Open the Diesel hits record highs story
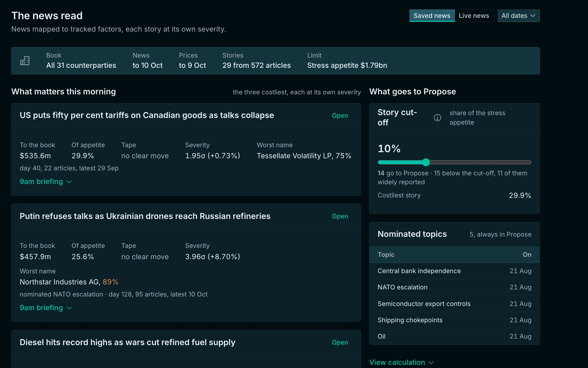Viewport: 588px width, 368px height. pos(340,343)
